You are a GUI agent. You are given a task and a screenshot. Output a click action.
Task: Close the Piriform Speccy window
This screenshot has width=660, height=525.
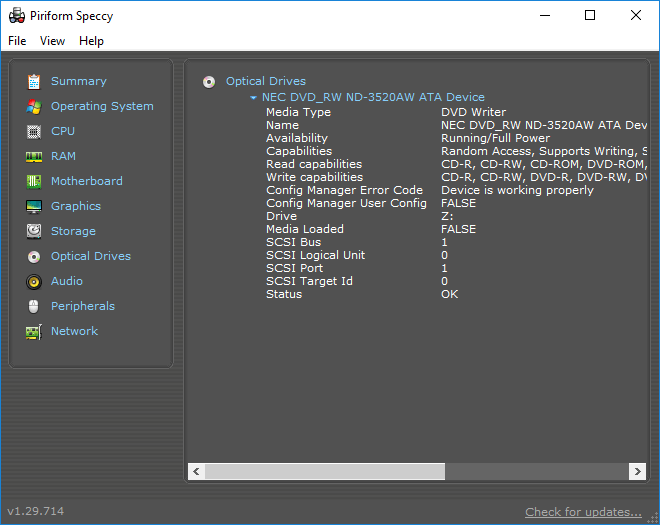[636, 16]
